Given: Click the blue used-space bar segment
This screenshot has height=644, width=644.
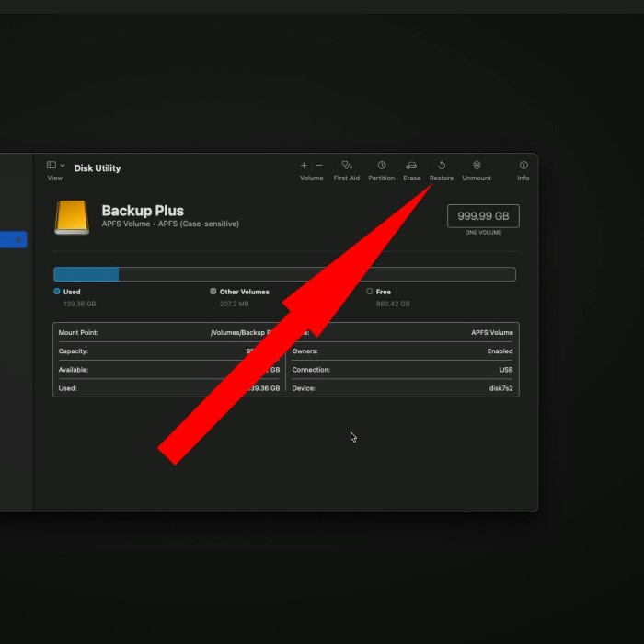Looking at the screenshot, I should pyautogui.click(x=86, y=274).
